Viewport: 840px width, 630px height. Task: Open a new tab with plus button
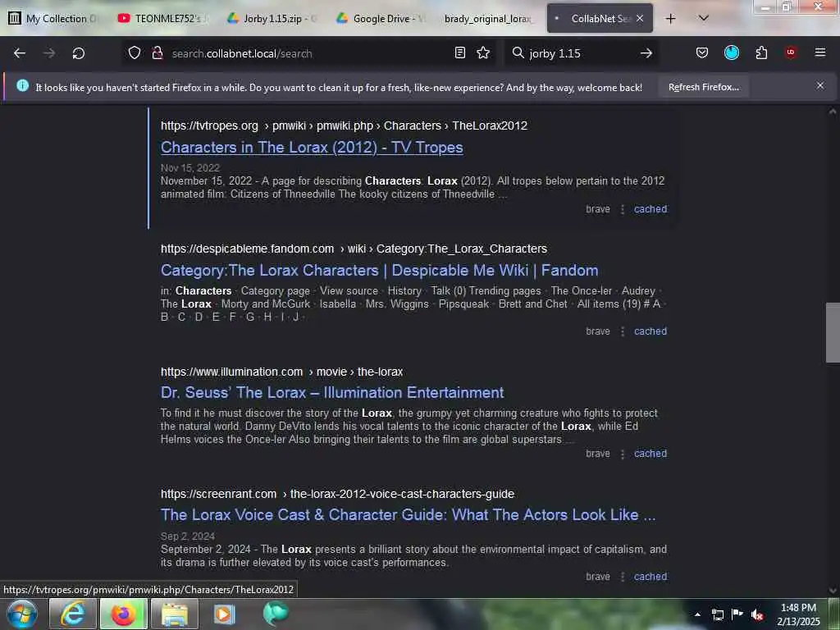tap(671, 19)
